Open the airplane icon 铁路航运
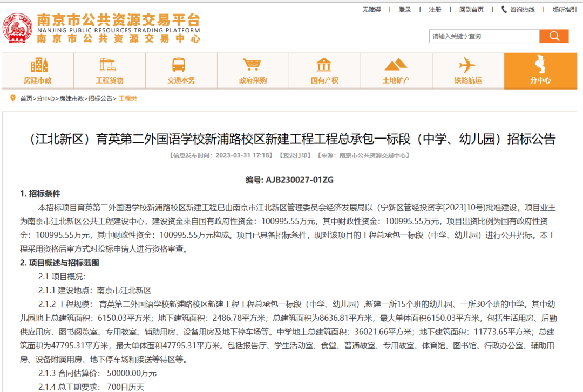 click(467, 65)
